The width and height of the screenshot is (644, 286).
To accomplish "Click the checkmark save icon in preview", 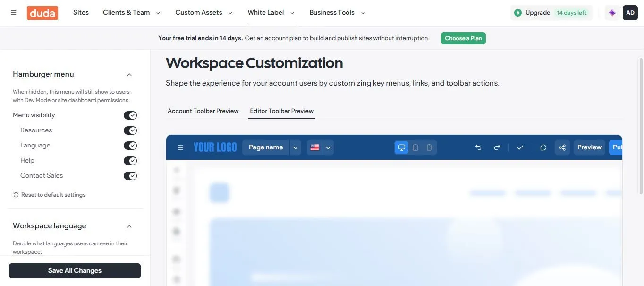I will click(x=520, y=147).
